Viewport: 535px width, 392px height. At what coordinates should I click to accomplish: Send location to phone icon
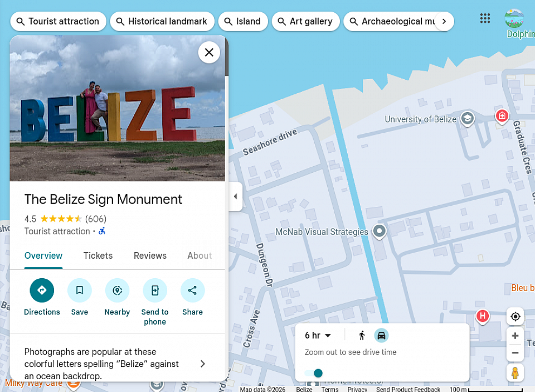[x=155, y=291]
